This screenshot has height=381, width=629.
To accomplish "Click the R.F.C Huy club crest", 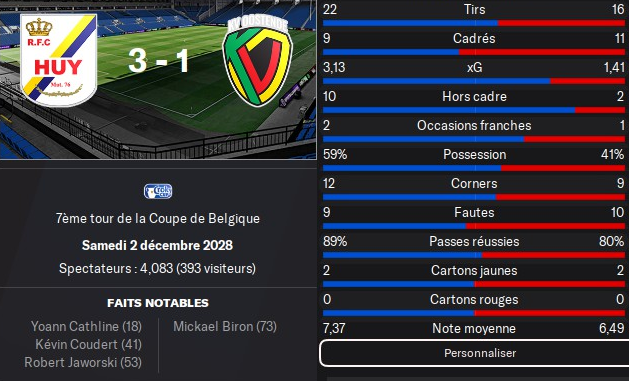I will [59, 60].
